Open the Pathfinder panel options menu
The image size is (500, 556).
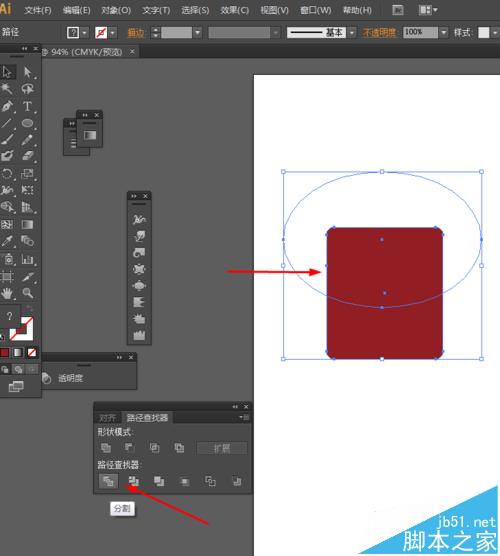tap(244, 417)
